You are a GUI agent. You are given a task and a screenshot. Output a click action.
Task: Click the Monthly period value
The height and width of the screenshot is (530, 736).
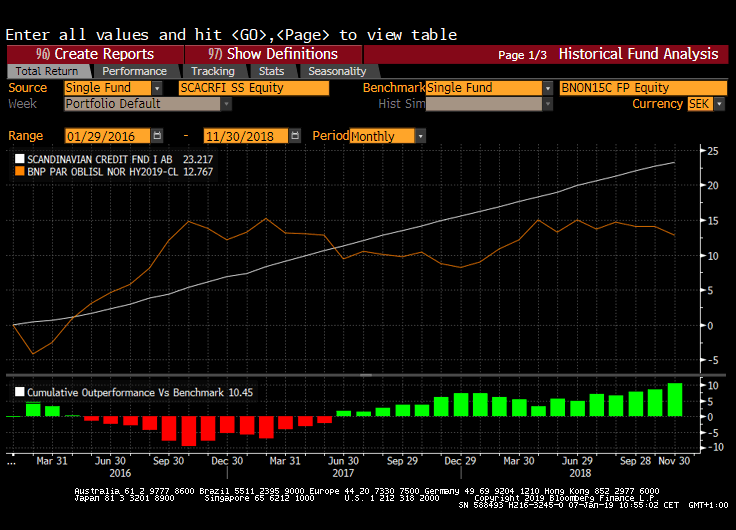coord(382,136)
